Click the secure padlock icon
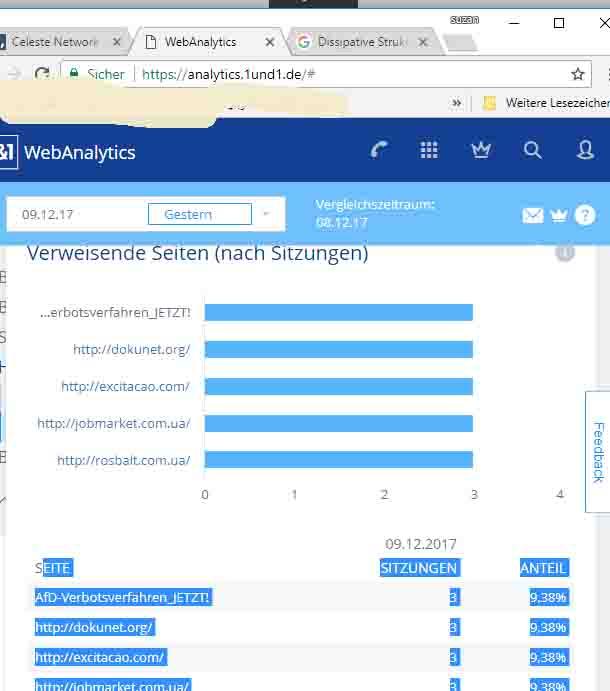Screen dimensions: 610x691 coord(74,73)
